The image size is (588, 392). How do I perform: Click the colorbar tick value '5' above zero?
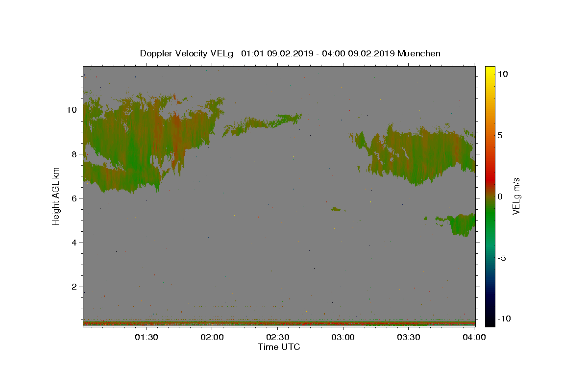(500, 135)
